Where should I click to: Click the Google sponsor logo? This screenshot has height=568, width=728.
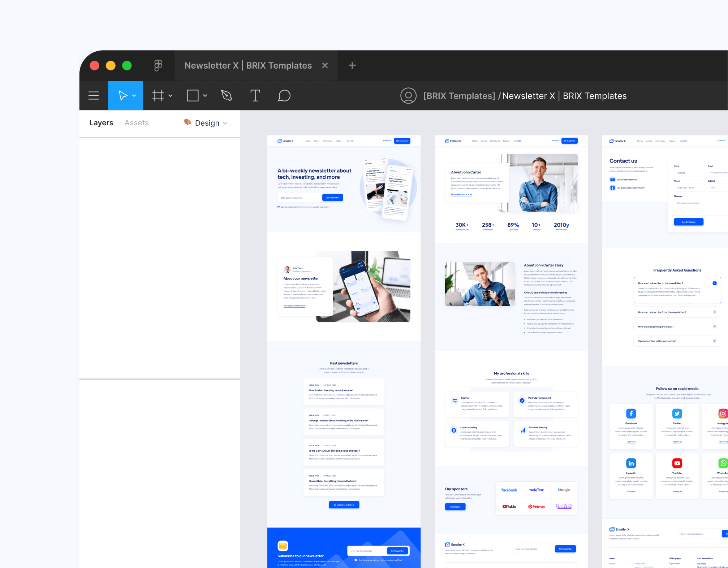(564, 490)
